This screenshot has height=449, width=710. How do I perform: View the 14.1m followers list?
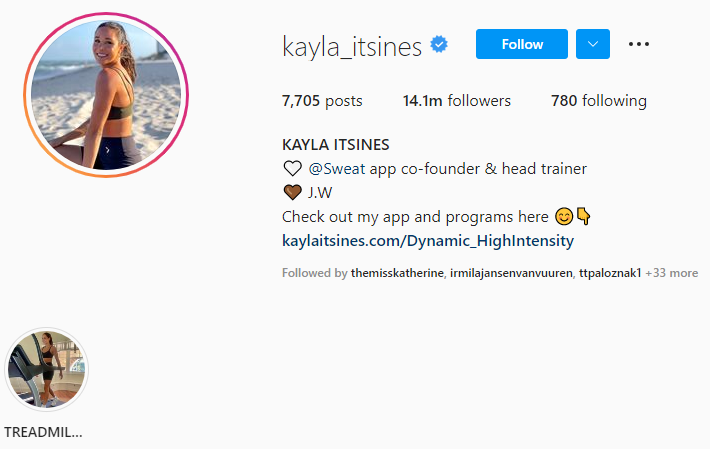[456, 100]
